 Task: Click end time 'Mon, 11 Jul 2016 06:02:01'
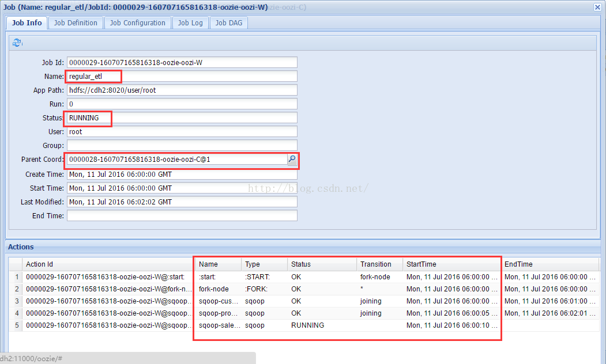coord(550,313)
